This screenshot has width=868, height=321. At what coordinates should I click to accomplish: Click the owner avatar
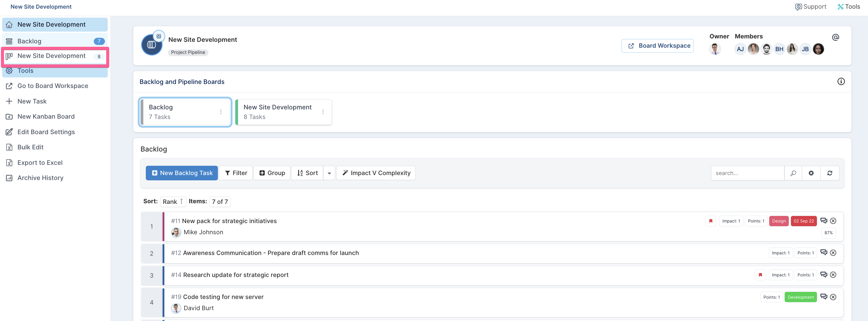click(x=715, y=49)
